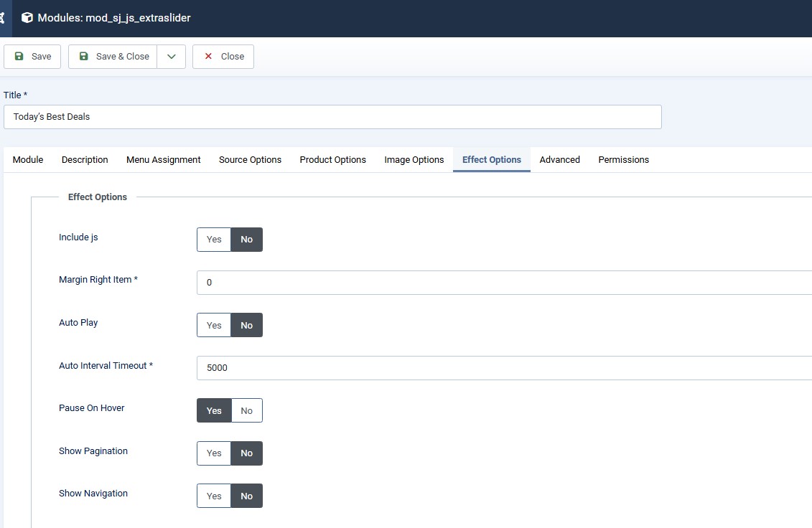Click the Save button

tap(32, 57)
